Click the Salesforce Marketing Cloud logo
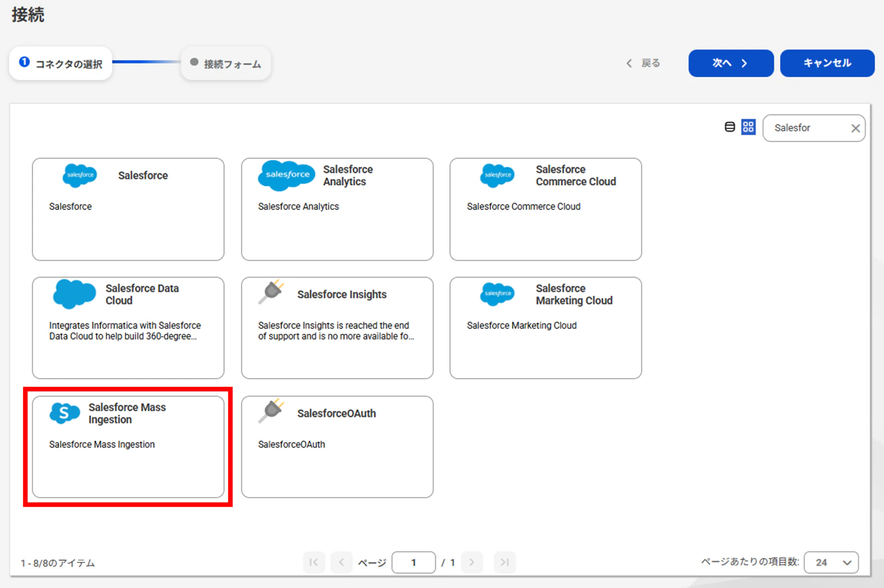The height and width of the screenshot is (588, 884). [497, 294]
